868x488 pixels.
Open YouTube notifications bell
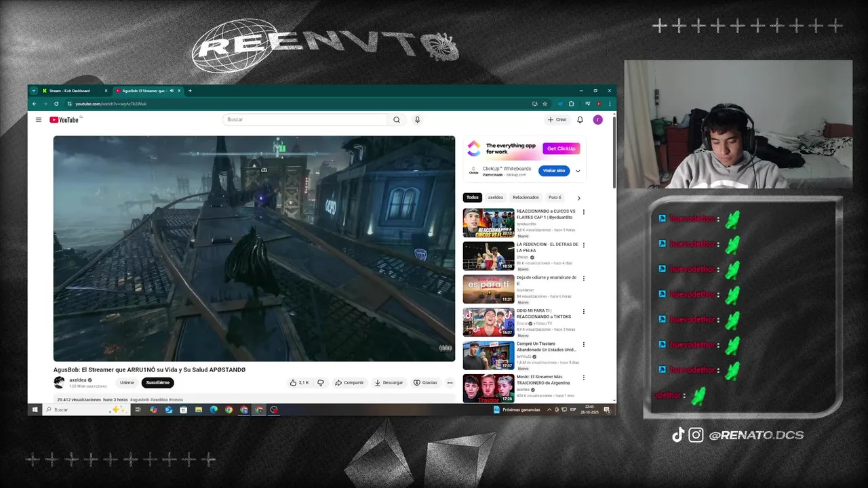pyautogui.click(x=580, y=120)
